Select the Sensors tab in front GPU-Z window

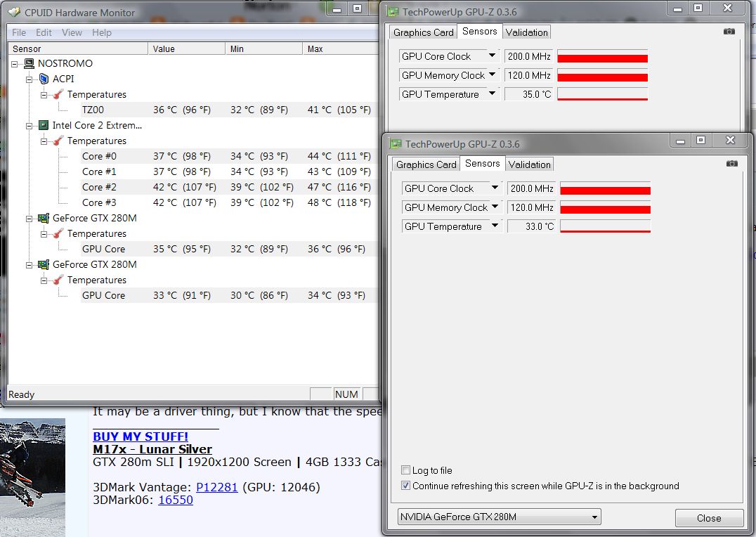click(482, 164)
